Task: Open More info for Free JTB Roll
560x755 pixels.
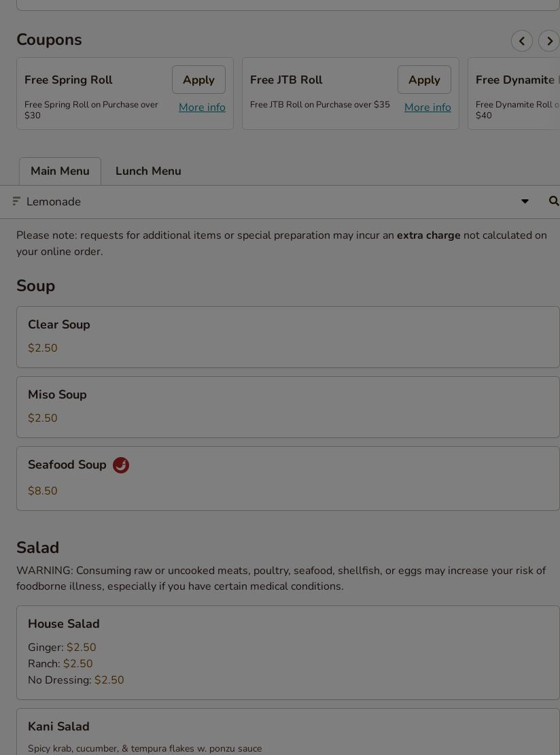Action: coord(427,107)
